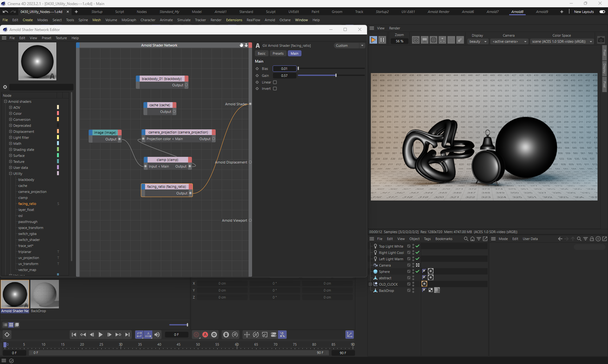Expand the Shading state node group
The image size is (608, 364).
tap(10, 150)
